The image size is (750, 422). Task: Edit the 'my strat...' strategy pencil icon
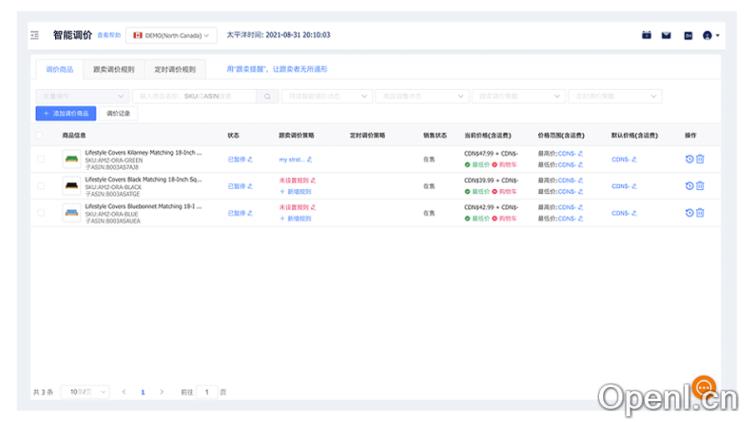coord(309,159)
